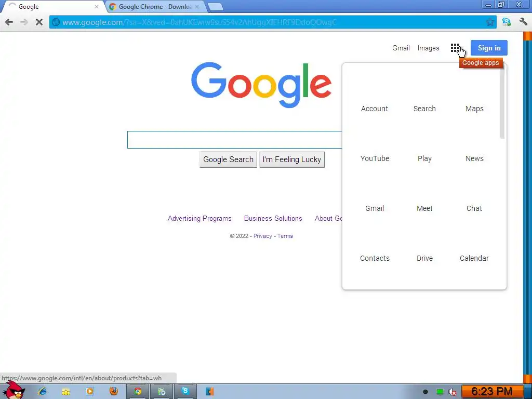Open Account in Google apps panel
The image size is (532, 399).
[x=374, y=109]
